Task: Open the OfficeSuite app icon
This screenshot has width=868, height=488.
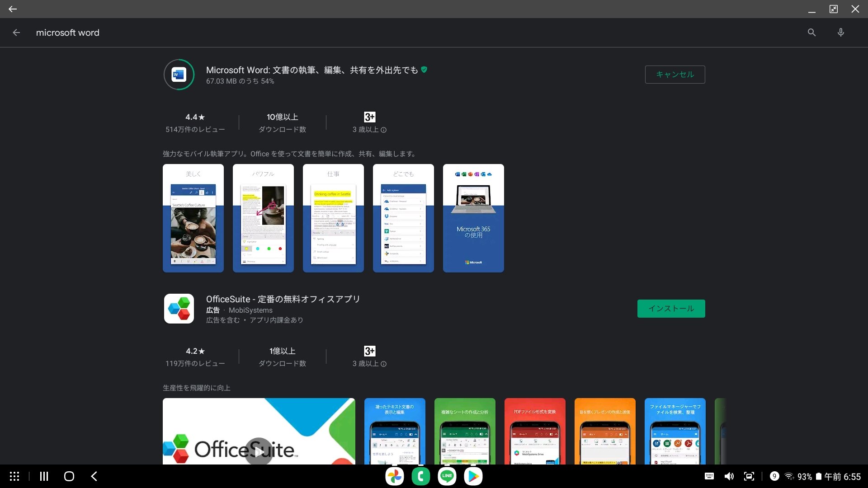Action: click(x=179, y=309)
